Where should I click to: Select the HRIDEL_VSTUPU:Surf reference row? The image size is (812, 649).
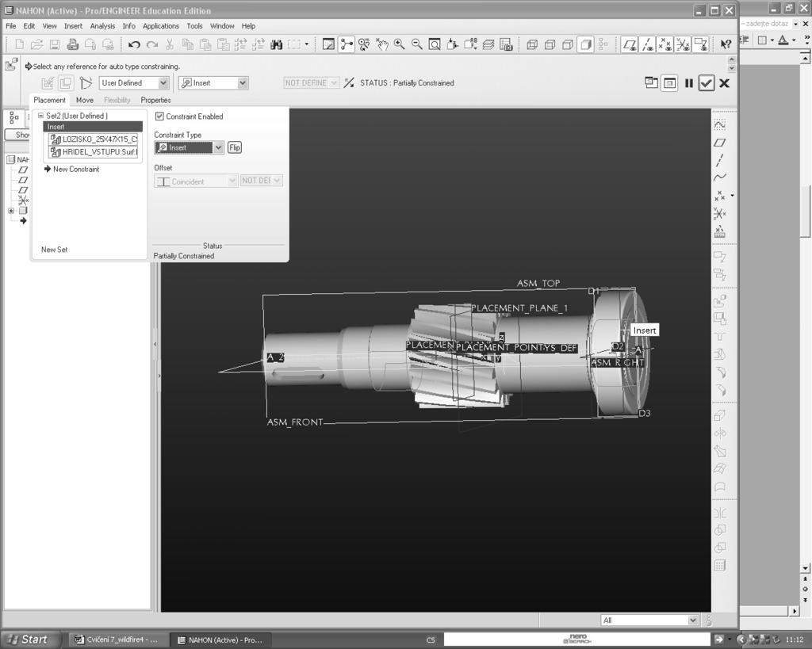(x=94, y=152)
